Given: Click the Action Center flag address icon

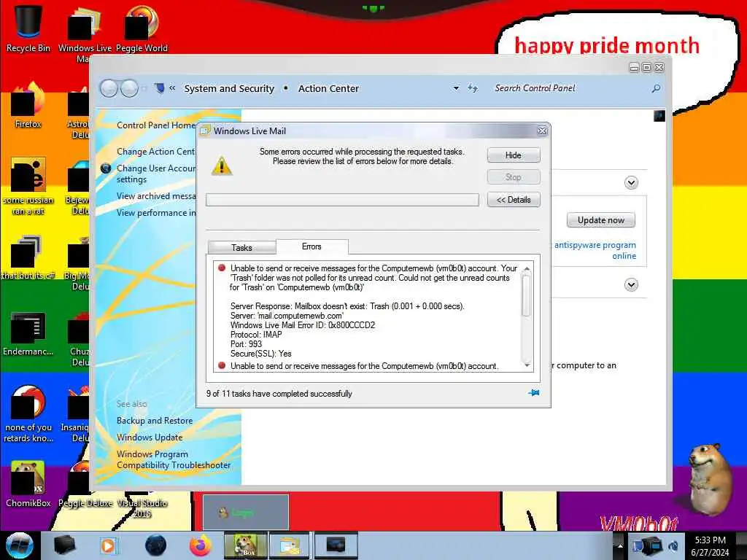Looking at the screenshot, I should [160, 88].
